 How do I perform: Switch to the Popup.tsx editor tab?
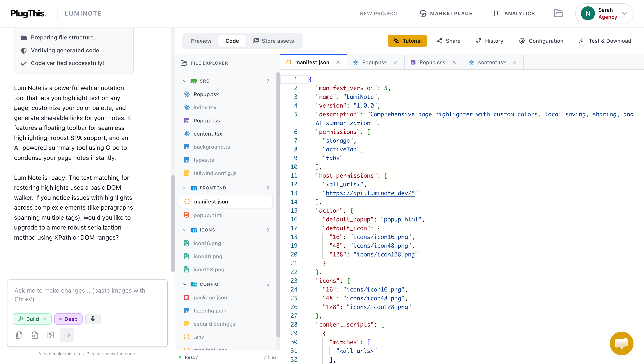374,62
